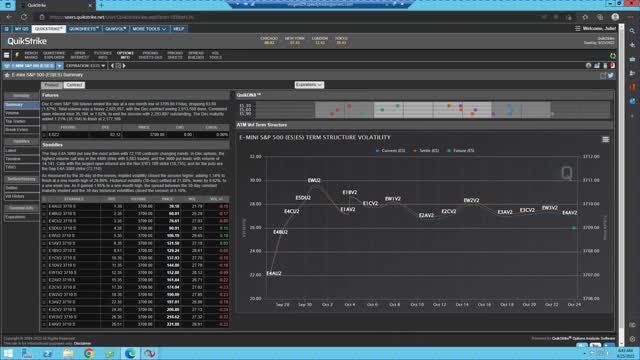Click the yellow lightning bolt icon
Viewport: 640px width, 360px height.
(x=17, y=55)
